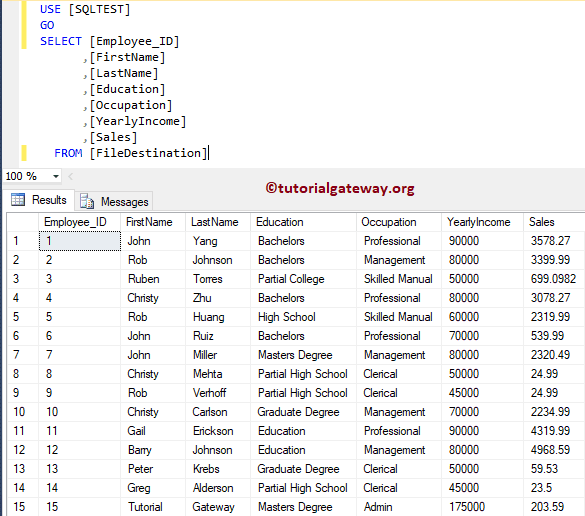The height and width of the screenshot is (516, 585).
Task: Click the cell 'Miller' in LastName
Action: (x=218, y=355)
